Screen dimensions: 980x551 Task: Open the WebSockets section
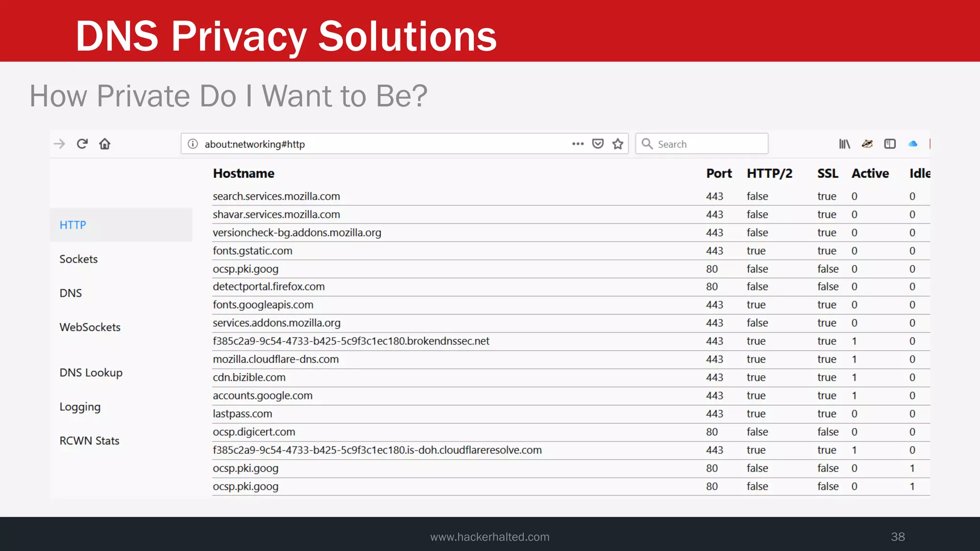tap(90, 327)
